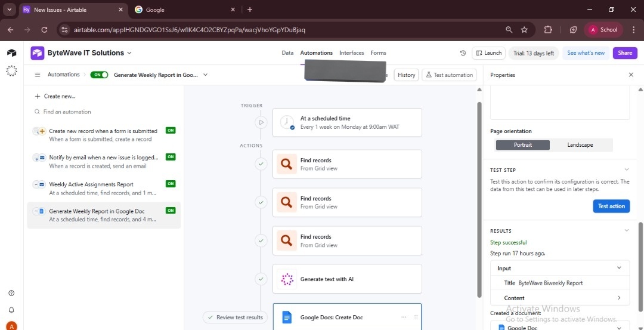This screenshot has width=644, height=330.
Task: Click the Launch button
Action: pos(489,53)
